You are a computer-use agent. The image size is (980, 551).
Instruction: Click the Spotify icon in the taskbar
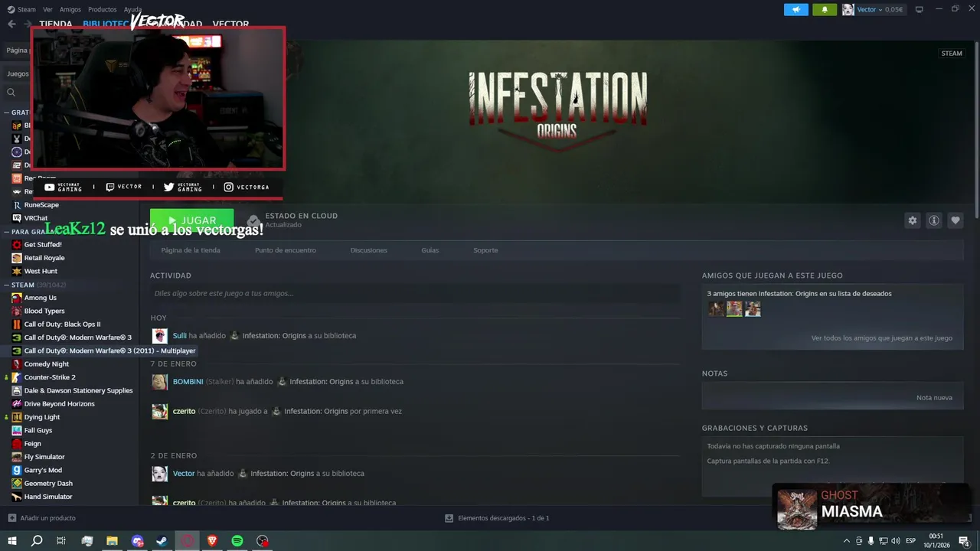237,541
